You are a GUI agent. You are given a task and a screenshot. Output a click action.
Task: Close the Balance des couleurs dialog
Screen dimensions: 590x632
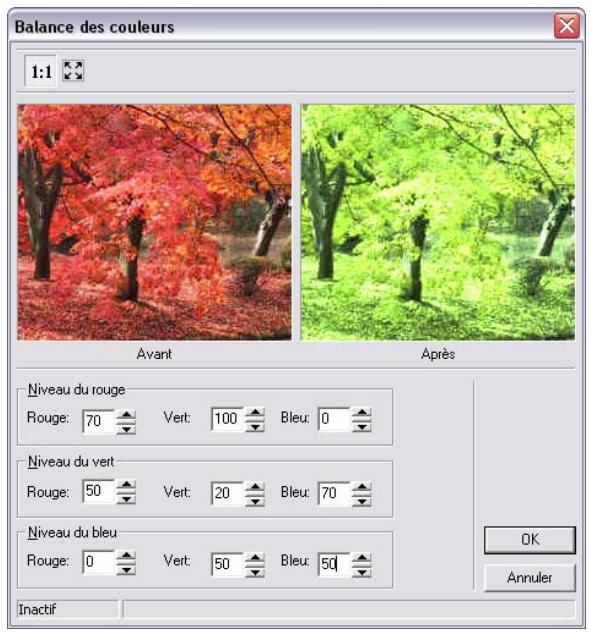point(567,26)
